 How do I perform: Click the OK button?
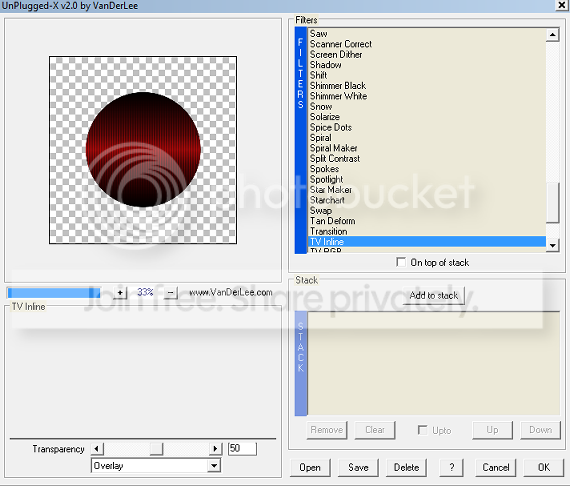coord(544,467)
